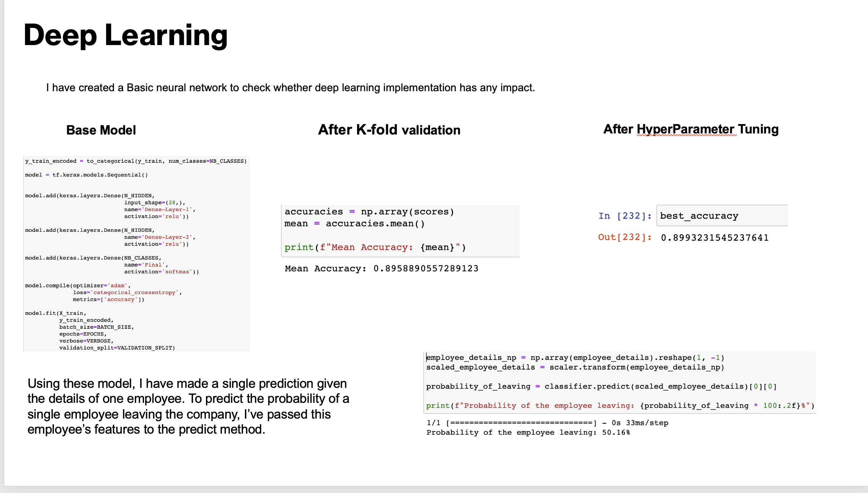Click the misspelled HyperParameter word

click(685, 129)
